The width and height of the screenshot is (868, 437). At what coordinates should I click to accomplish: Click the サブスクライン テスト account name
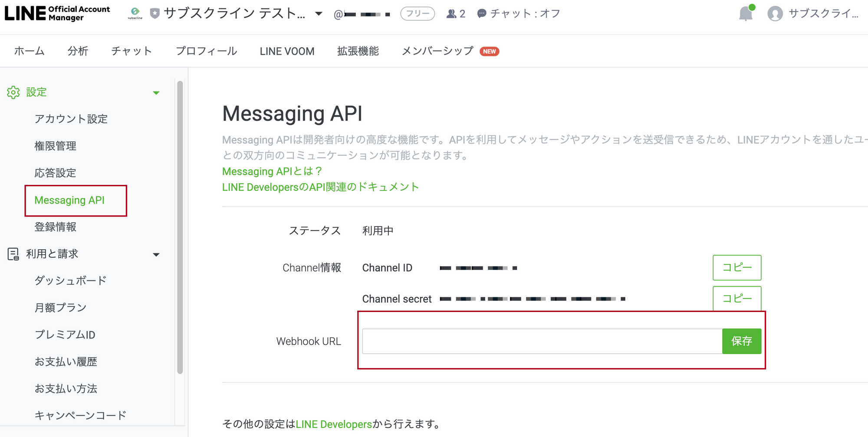(235, 14)
